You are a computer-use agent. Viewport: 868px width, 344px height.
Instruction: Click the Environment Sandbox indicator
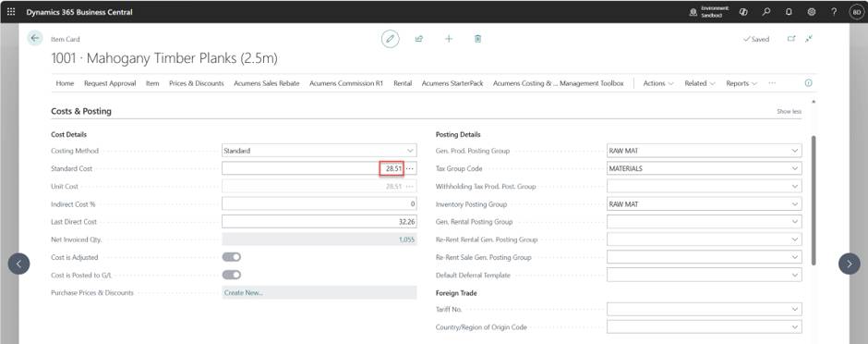pos(709,12)
